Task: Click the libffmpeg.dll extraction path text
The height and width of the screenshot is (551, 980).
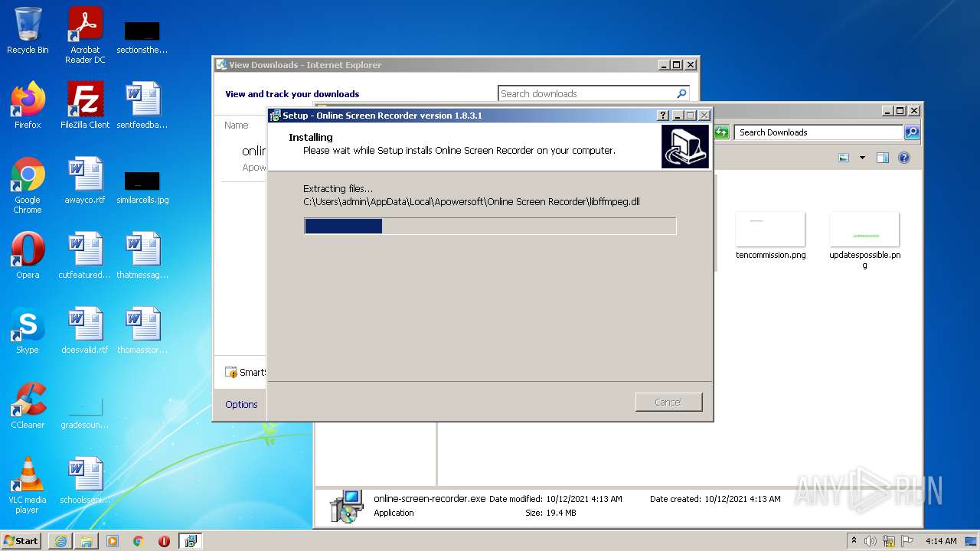Action: pos(471,202)
